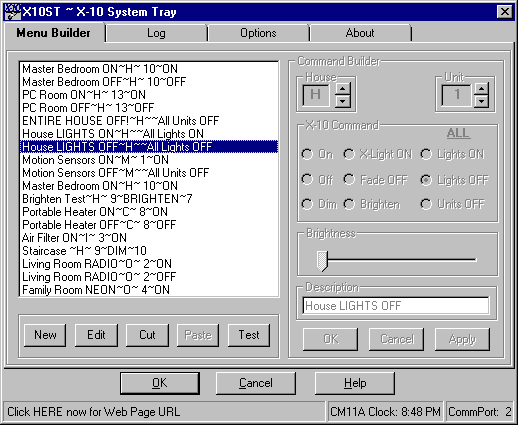Click the CM11A Clock status panel

385,412
